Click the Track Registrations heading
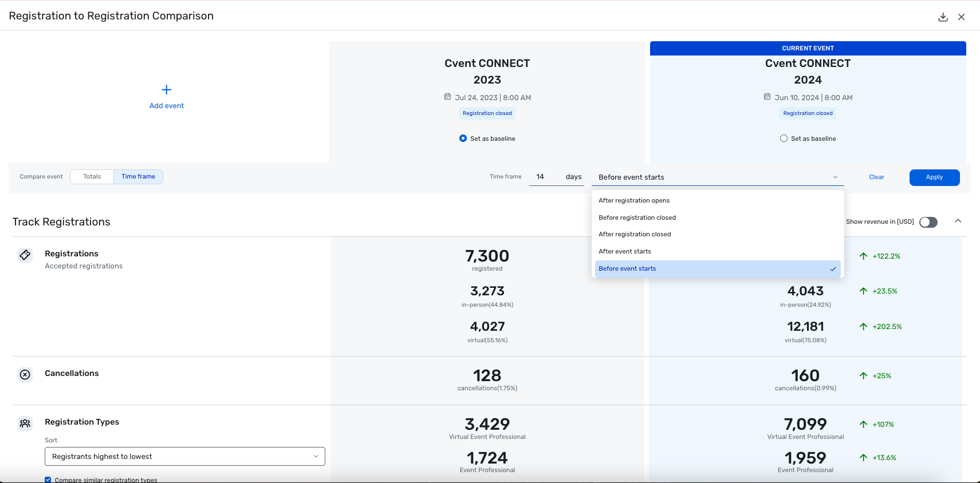Image resolution: width=980 pixels, height=483 pixels. 61,222
